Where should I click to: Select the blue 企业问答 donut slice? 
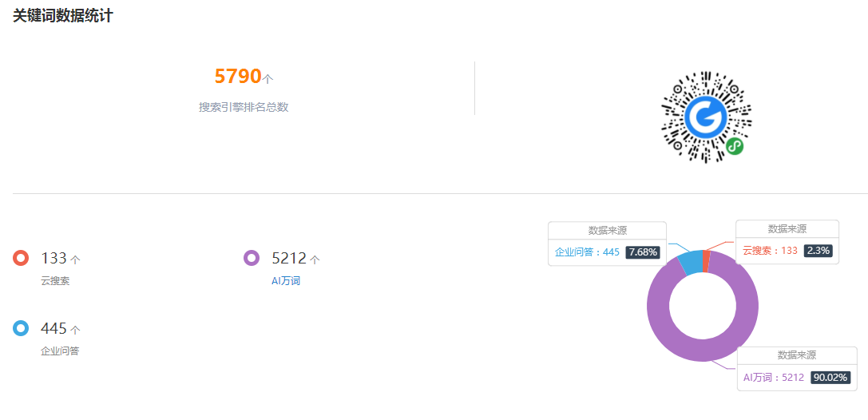(691, 262)
